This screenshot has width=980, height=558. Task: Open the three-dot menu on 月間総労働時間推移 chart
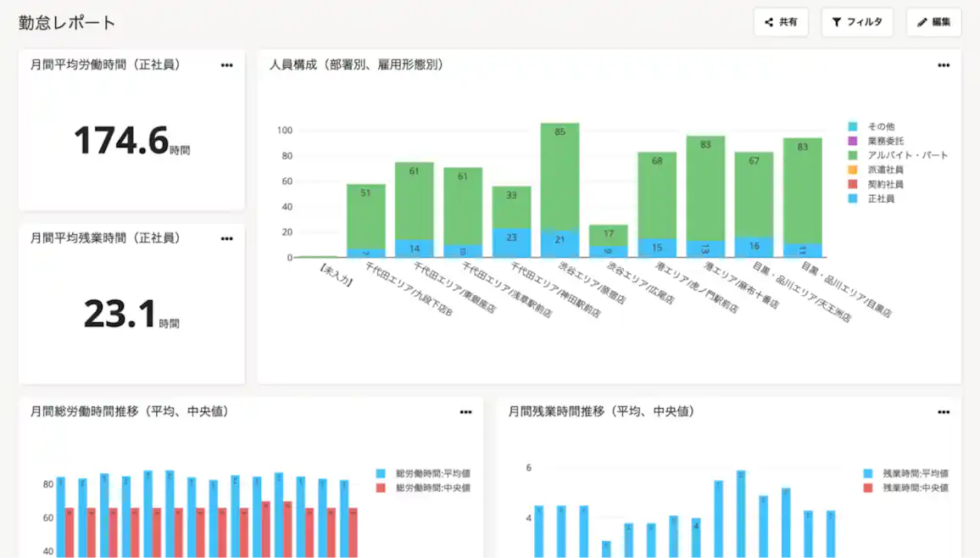click(465, 412)
